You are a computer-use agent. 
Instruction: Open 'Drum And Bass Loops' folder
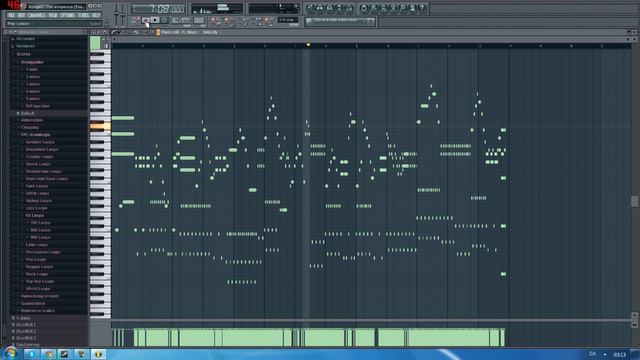(x=46, y=179)
